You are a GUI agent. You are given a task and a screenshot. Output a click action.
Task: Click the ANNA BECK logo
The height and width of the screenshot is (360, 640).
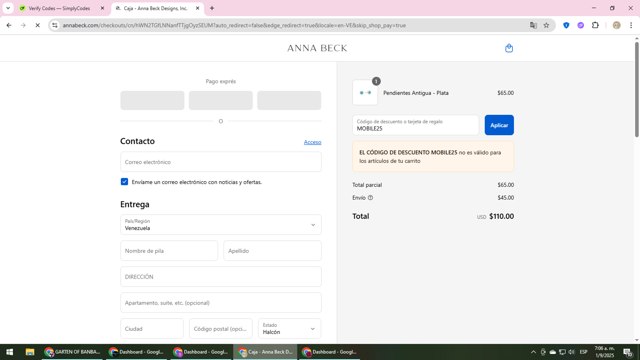point(317,48)
